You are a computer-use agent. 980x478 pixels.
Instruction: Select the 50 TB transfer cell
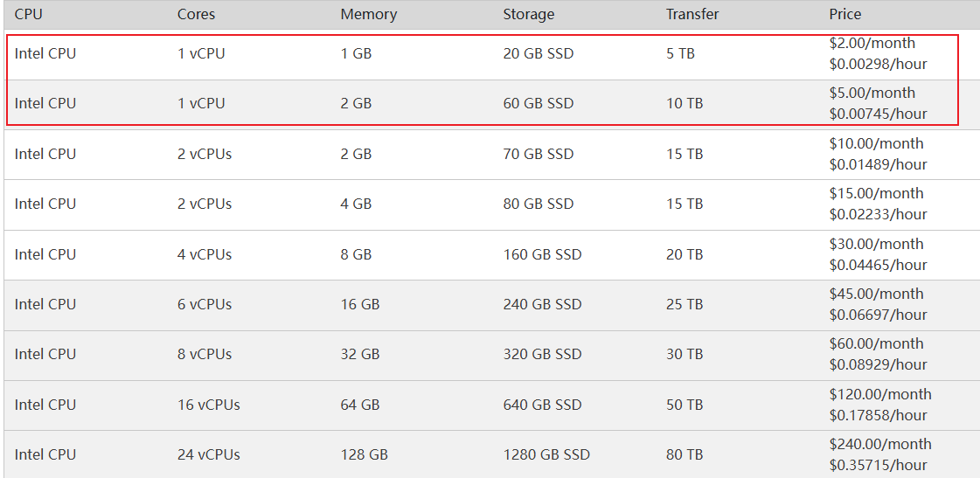pyautogui.click(x=685, y=405)
